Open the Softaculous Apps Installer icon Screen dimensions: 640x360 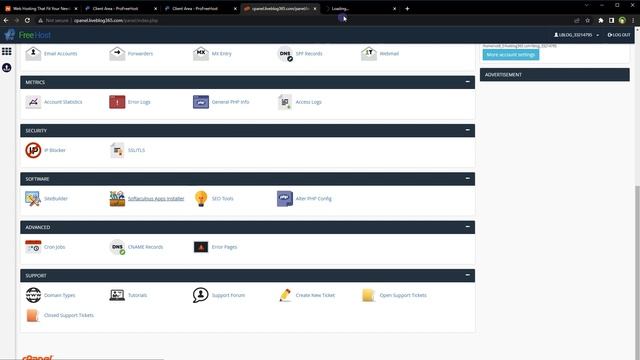point(117,199)
